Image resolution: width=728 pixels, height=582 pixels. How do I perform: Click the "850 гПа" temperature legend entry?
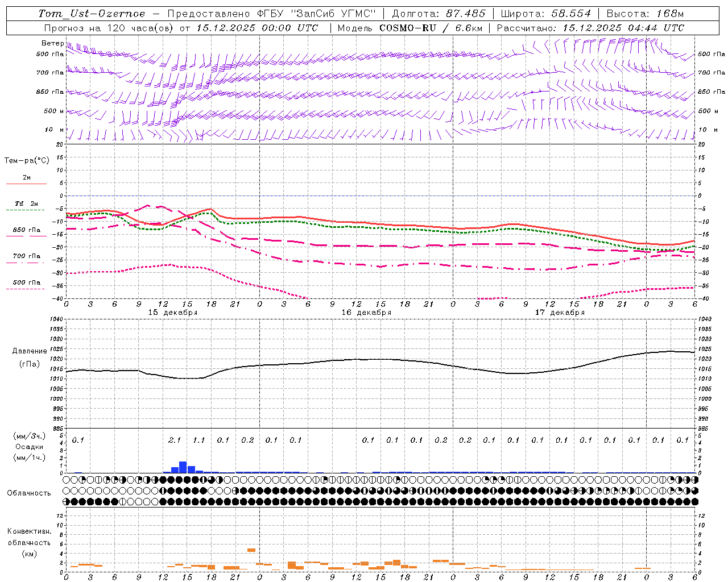click(x=27, y=230)
